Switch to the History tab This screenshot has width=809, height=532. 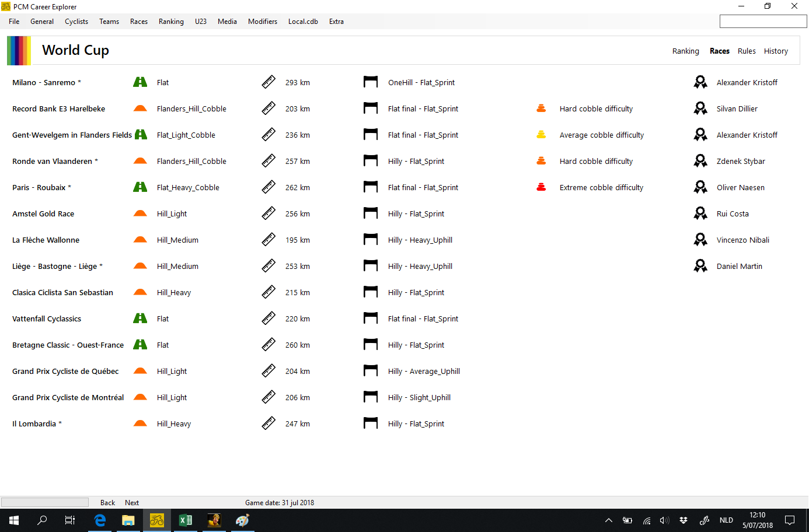coord(776,51)
